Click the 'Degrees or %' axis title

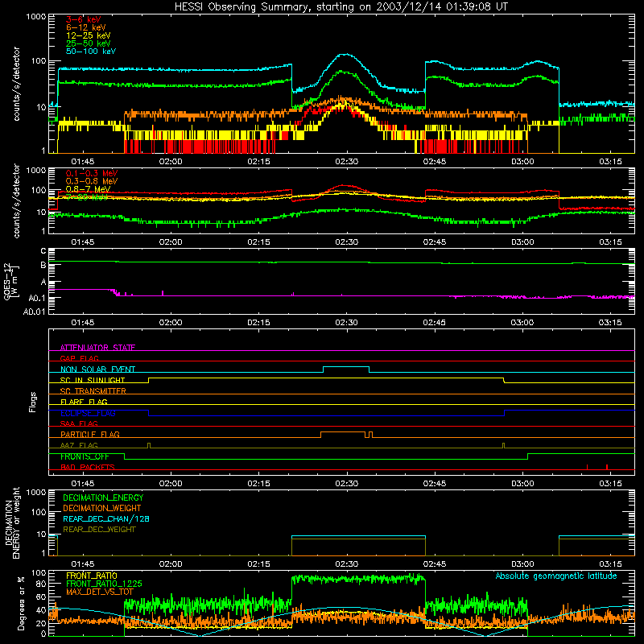click(x=21, y=603)
